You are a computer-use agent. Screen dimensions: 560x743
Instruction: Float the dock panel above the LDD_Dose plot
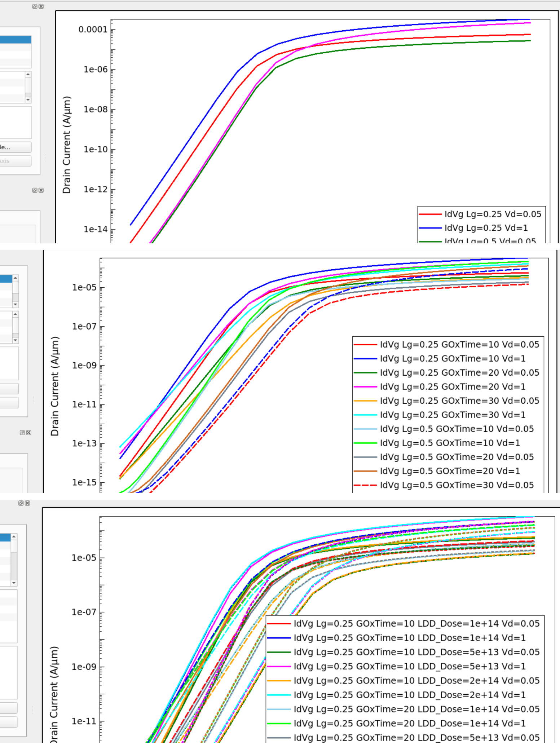[x=21, y=503]
